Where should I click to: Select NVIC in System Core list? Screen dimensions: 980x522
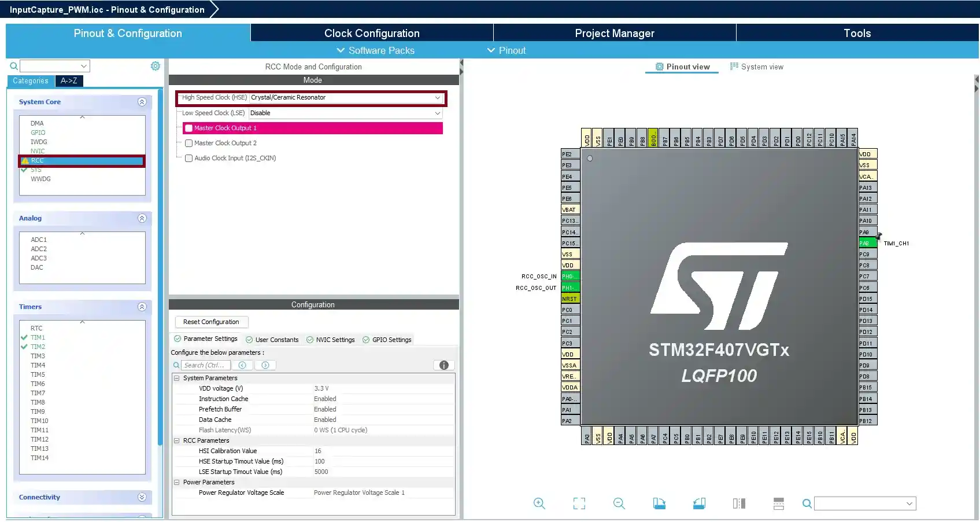click(x=38, y=151)
